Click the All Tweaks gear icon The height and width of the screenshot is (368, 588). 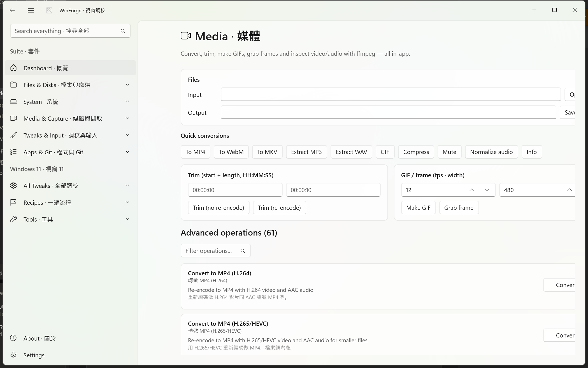13,185
